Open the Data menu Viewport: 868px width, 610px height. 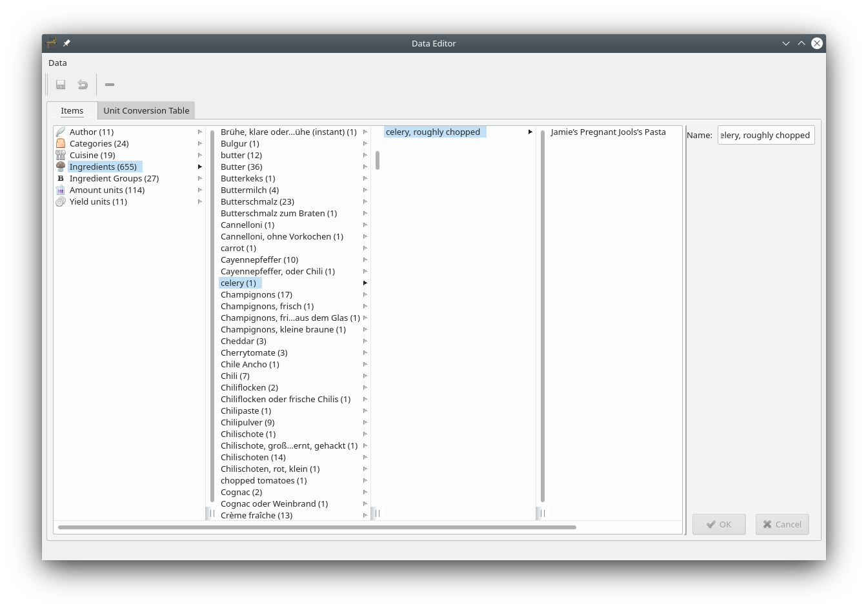pyautogui.click(x=57, y=63)
